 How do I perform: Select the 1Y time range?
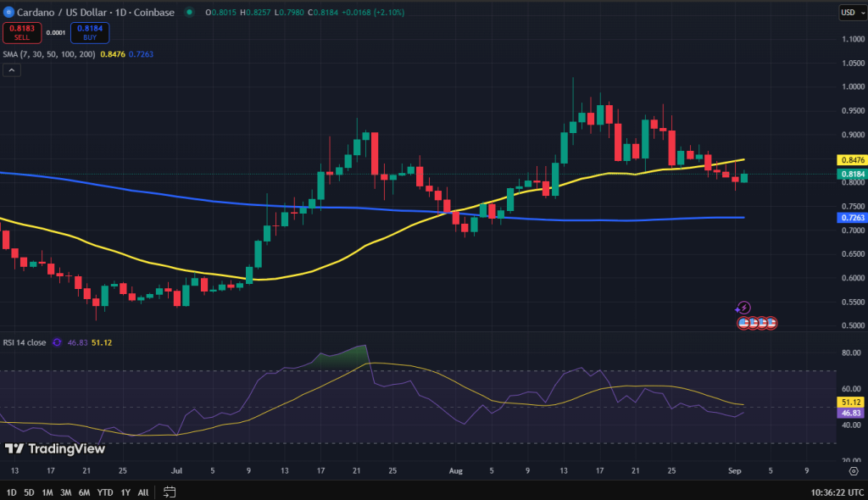point(125,492)
